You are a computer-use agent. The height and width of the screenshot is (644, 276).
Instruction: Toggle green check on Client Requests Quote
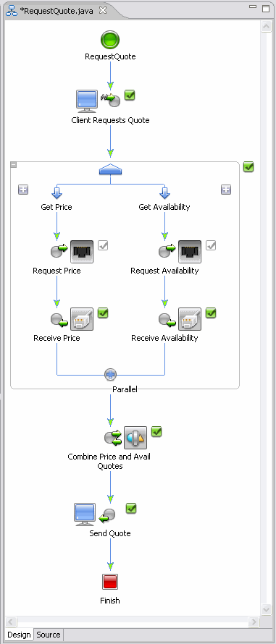pyautogui.click(x=130, y=96)
